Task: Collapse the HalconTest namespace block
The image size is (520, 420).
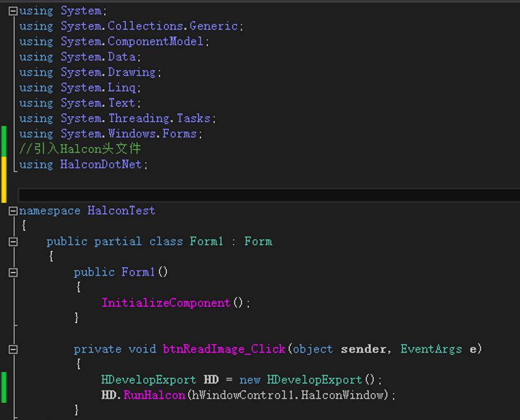Action: click(13, 211)
